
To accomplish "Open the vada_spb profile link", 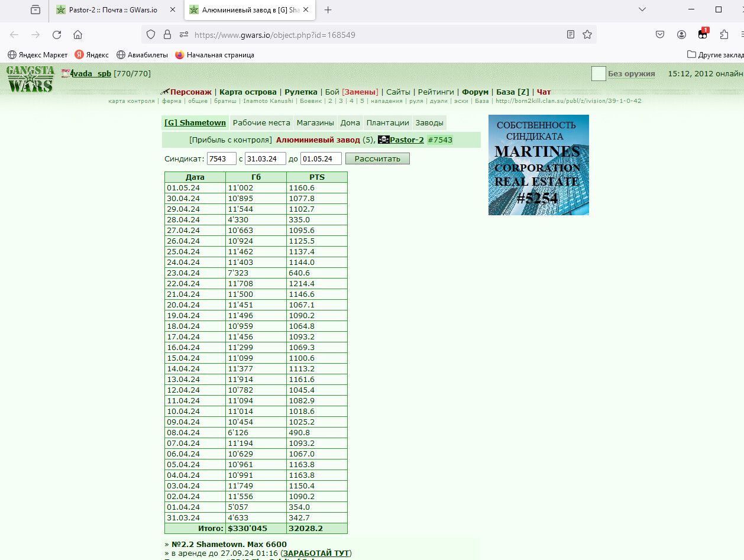I will pyautogui.click(x=91, y=73).
